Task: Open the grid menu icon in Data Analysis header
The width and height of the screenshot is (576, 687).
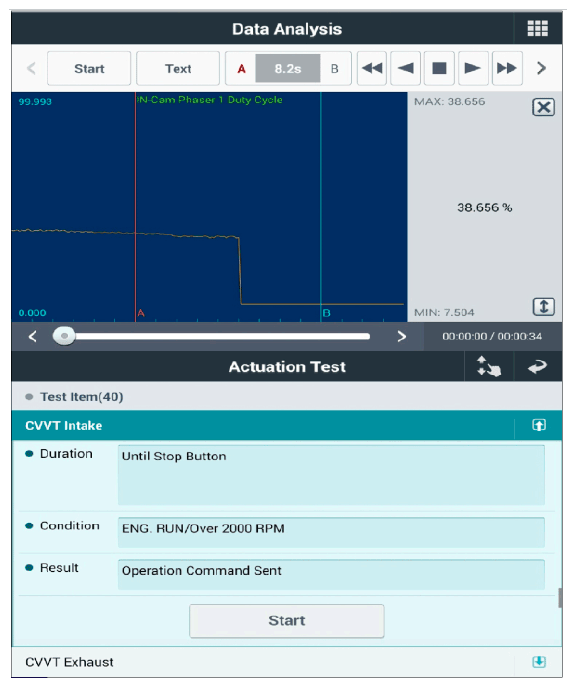Action: [x=537, y=28]
